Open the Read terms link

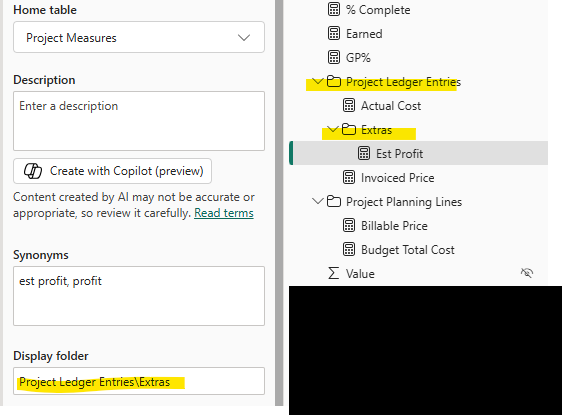coord(224,213)
